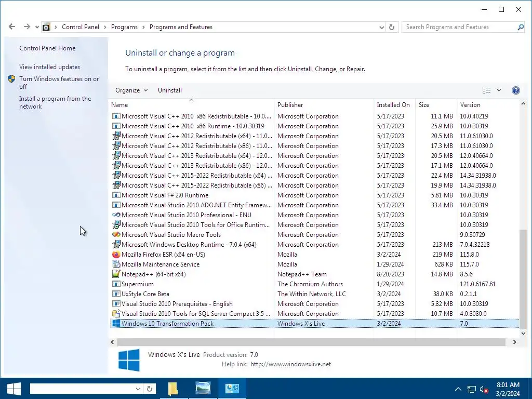Image resolution: width=532 pixels, height=399 pixels.
Task: Click the taskbar clock and date
Action: pos(508,389)
